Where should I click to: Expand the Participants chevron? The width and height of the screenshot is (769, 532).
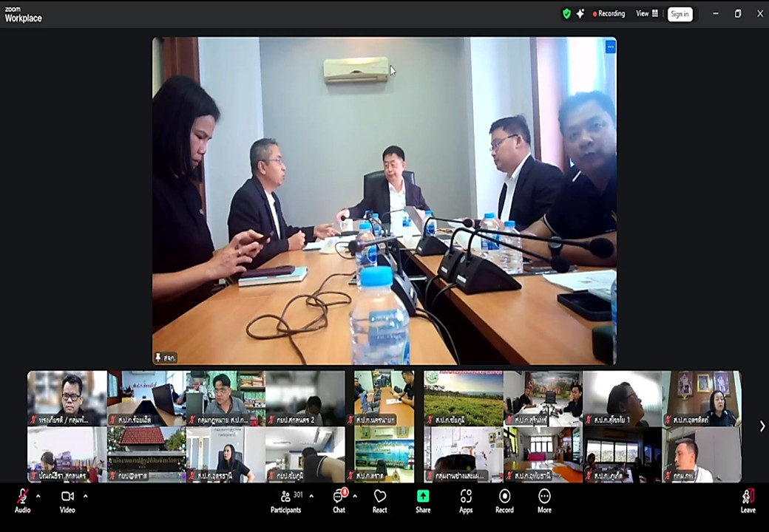(x=311, y=497)
